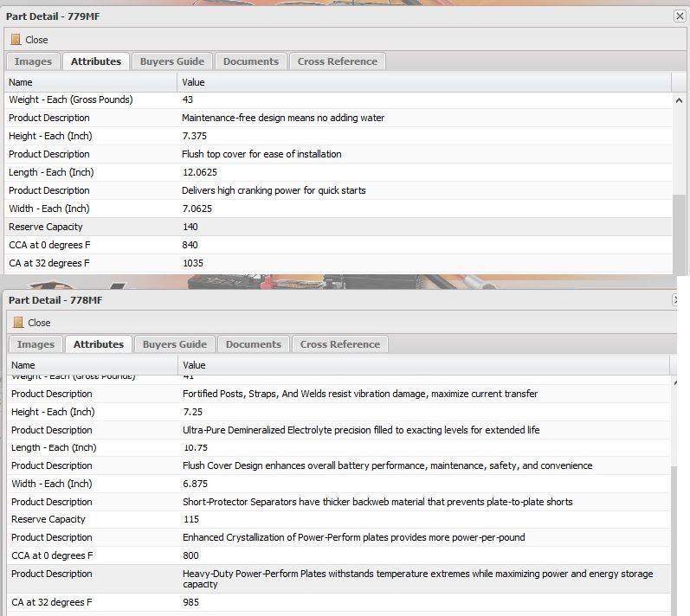Viewport: 690px width, 616px height.
Task: View the Documents tab for part 778MF
Action: [x=253, y=344]
